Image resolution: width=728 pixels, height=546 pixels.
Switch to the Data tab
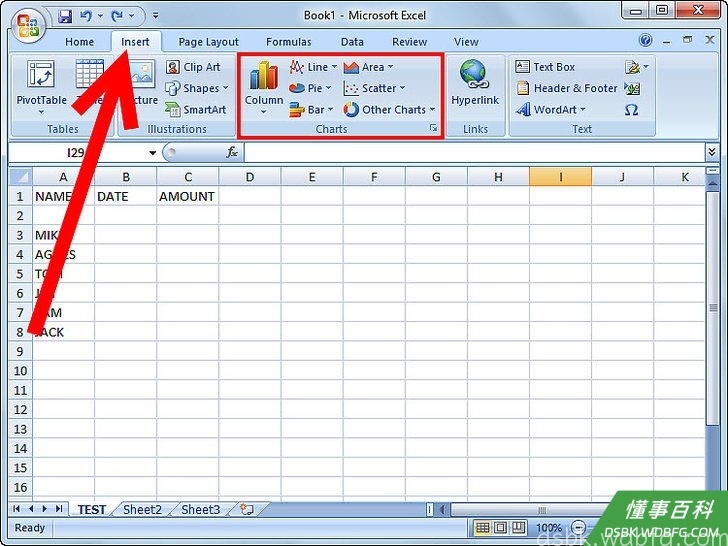(x=352, y=42)
